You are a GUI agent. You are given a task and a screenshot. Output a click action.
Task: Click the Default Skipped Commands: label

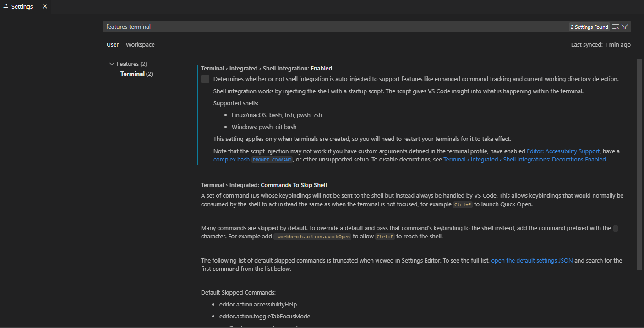click(238, 292)
